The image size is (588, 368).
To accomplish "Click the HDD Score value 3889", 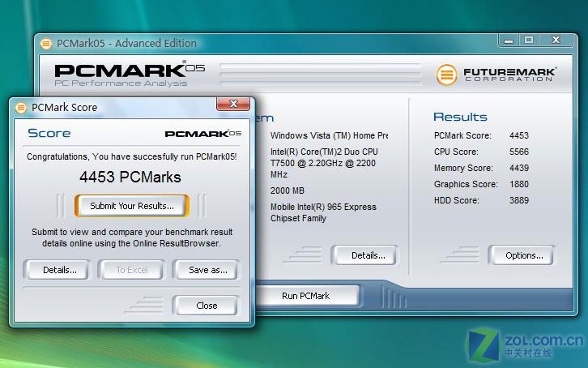I will click(519, 200).
